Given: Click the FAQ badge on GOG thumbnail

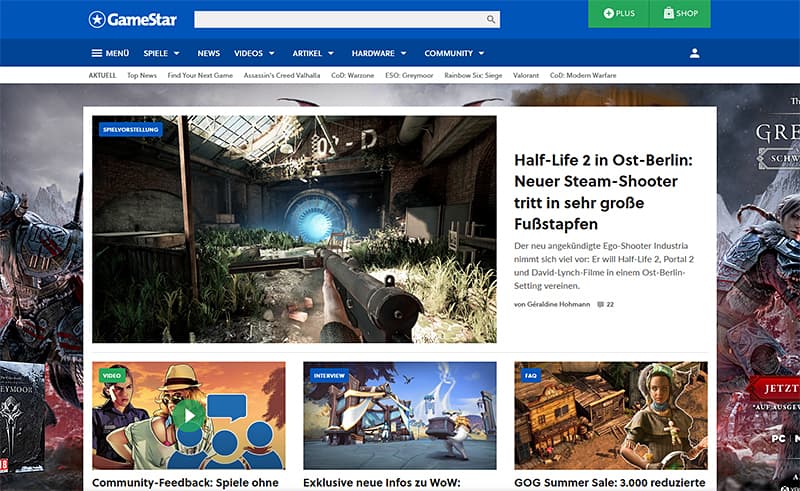Looking at the screenshot, I should pyautogui.click(x=531, y=375).
